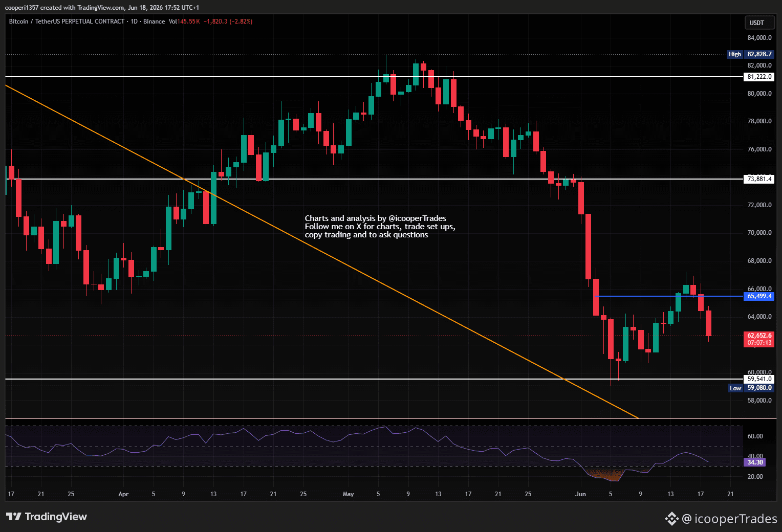Click the Binance logo icon beside @icooperTrades
This screenshot has width=782, height=532.
(671, 519)
